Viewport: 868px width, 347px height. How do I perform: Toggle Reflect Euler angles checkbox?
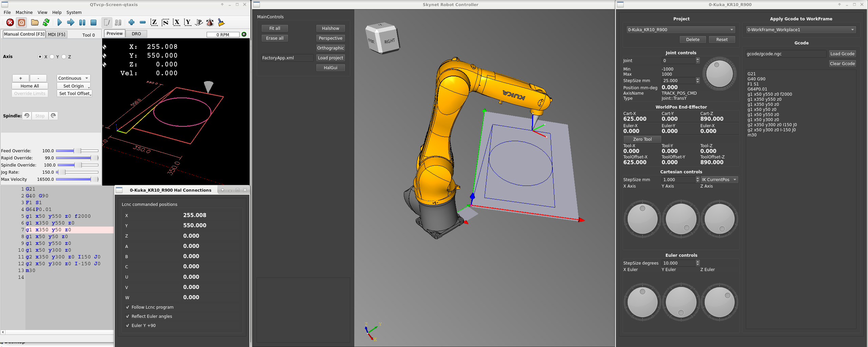point(128,316)
